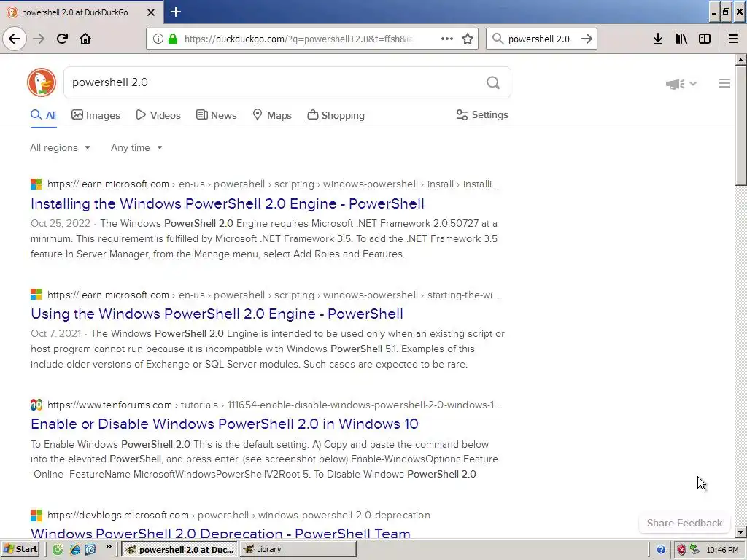
Task: Switch to News results
Action: [216, 115]
